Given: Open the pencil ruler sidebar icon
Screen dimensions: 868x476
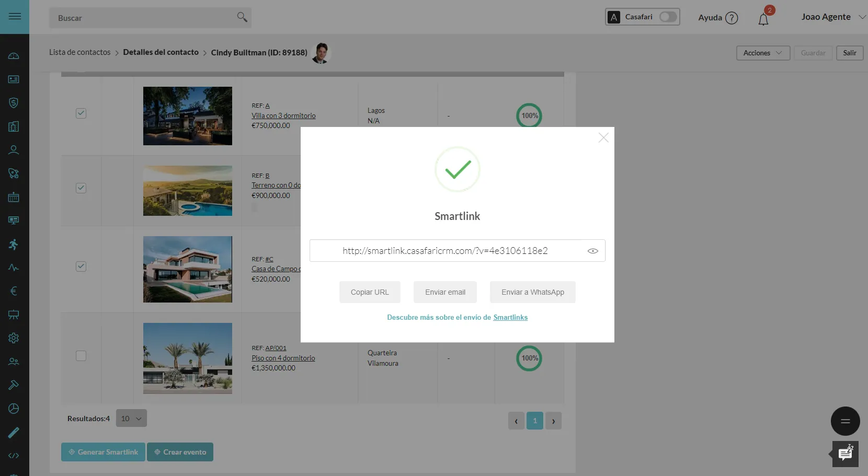Looking at the screenshot, I should pos(14,432).
